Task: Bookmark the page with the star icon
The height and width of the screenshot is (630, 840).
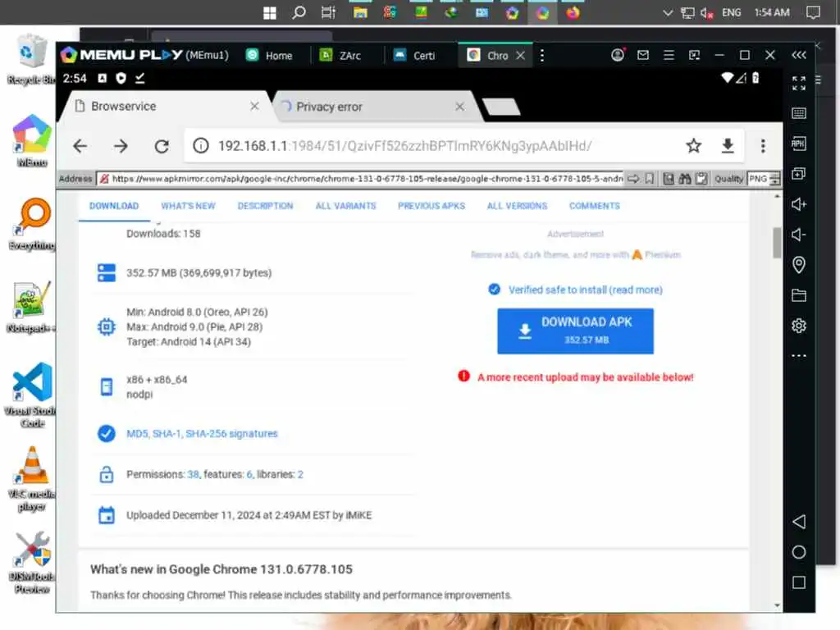Action: tap(694, 146)
